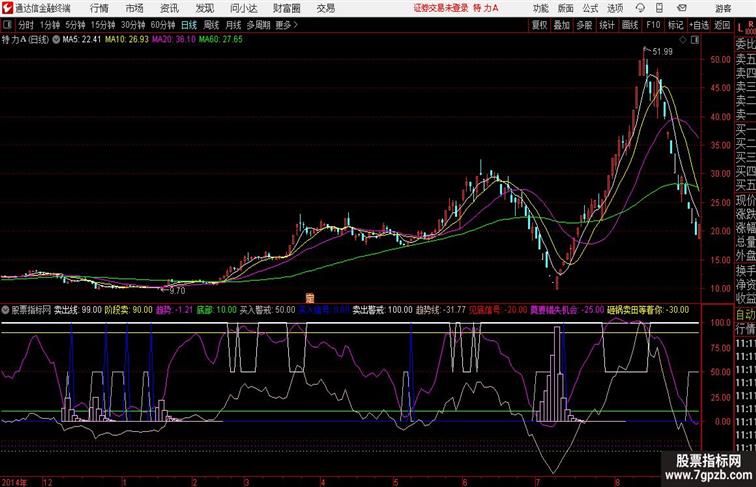Click the 复权 toolbar button
756x487 pixels.
pyautogui.click(x=540, y=25)
